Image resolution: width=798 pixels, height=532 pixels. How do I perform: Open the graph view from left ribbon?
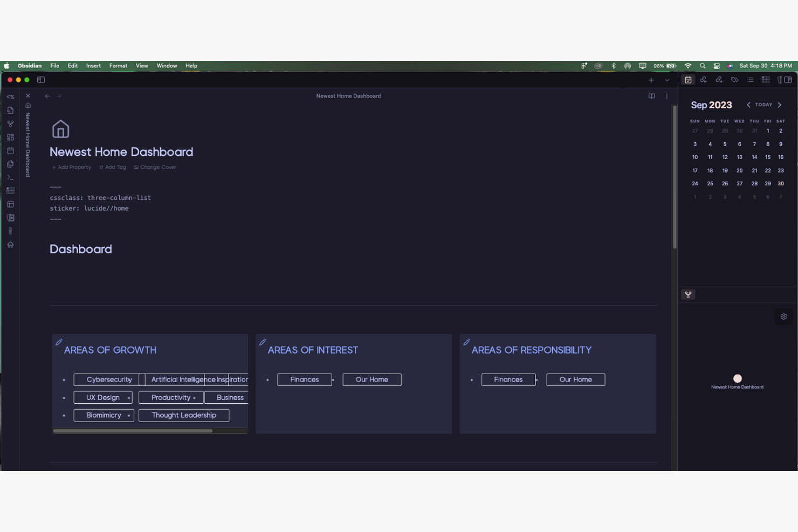pos(10,123)
